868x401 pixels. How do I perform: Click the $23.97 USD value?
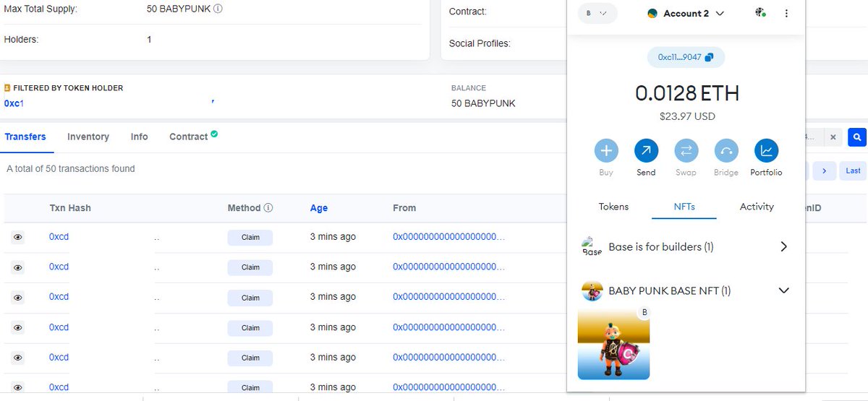point(687,116)
